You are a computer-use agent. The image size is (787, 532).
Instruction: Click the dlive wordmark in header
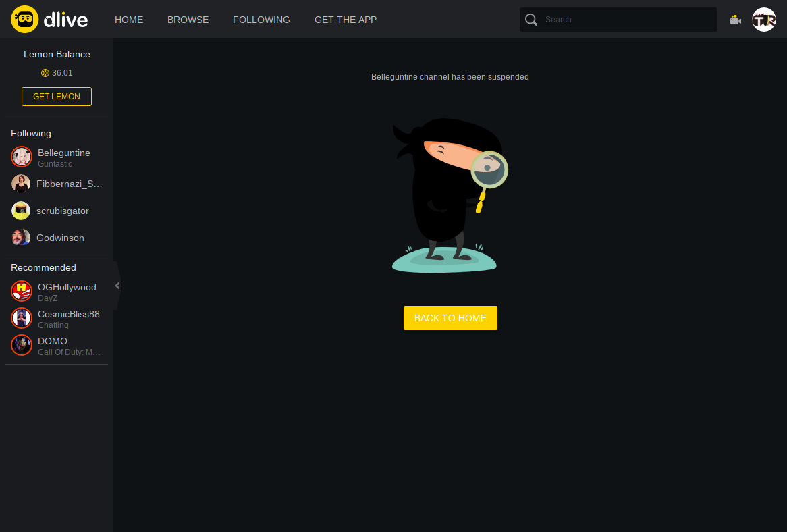(x=65, y=20)
